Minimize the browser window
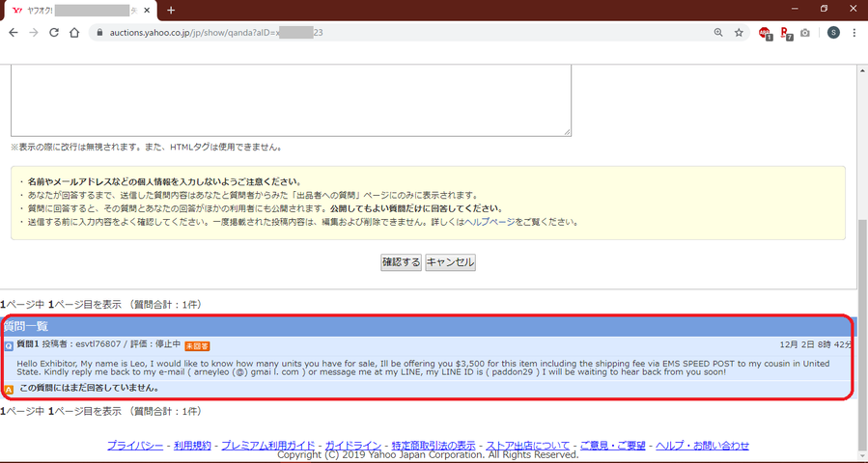The width and height of the screenshot is (868, 463). coord(795,9)
